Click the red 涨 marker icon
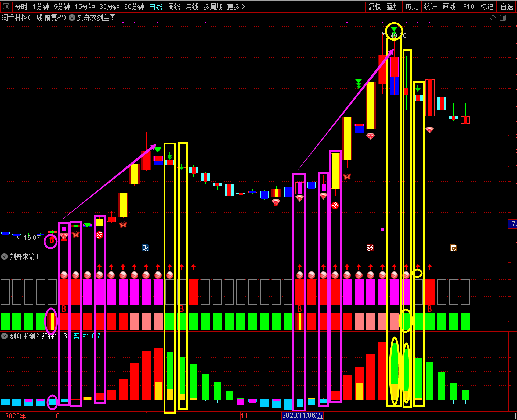 point(370,248)
